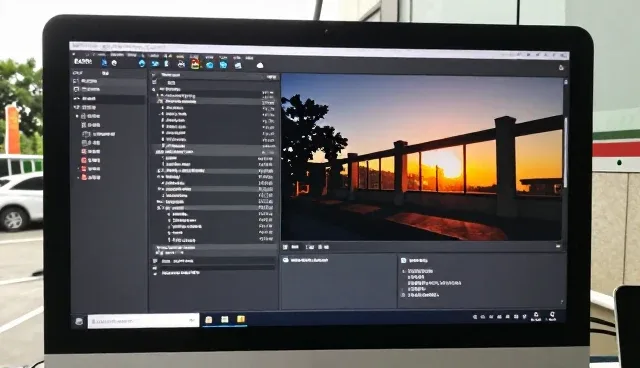Screen dimensions: 640x368
Task: Click the magnifier icon in the file list panel
Action: pyautogui.click(x=154, y=90)
